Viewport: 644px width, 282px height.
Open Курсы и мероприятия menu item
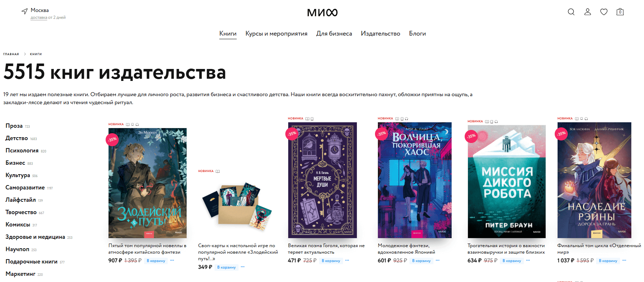[276, 33]
